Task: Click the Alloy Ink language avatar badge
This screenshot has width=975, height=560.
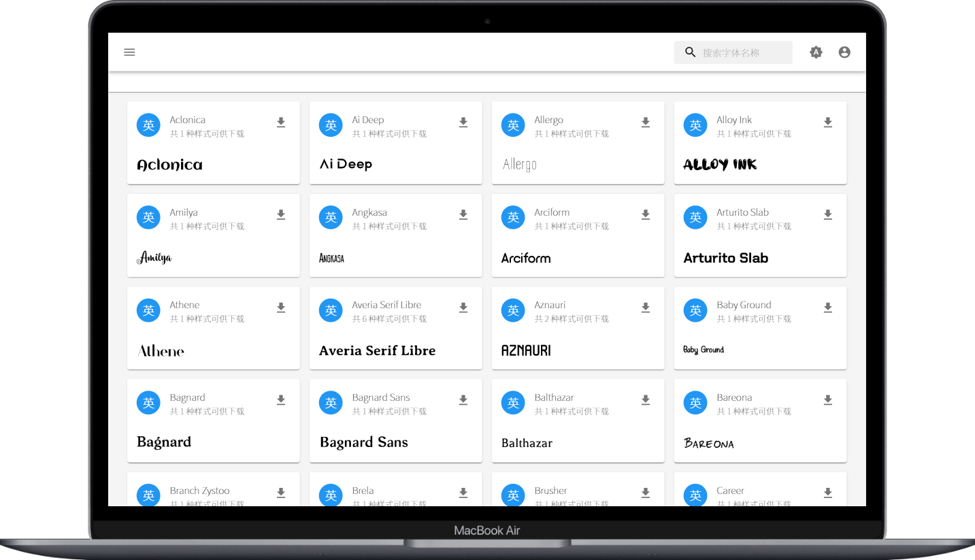Action: click(x=695, y=125)
